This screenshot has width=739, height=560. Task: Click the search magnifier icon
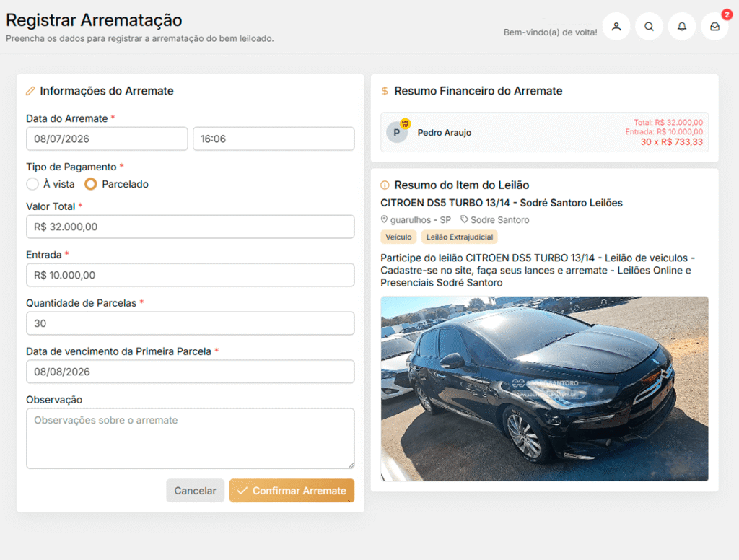[649, 27]
